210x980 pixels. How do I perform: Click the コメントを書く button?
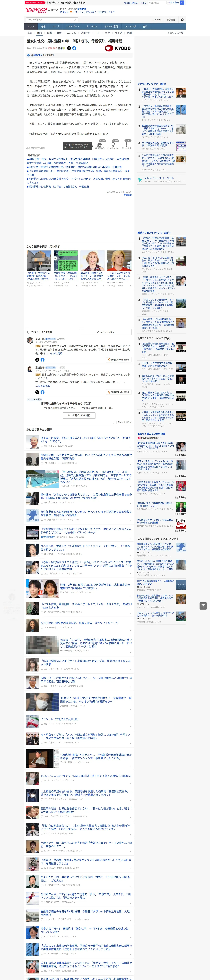105,332
